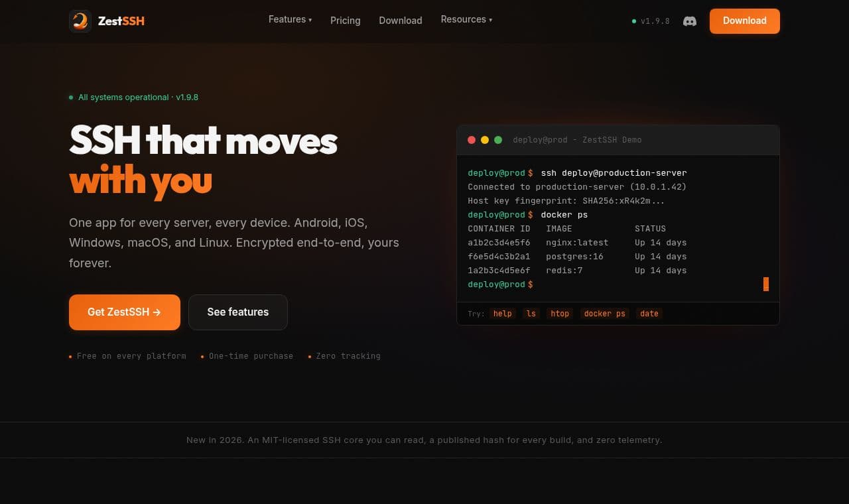849x504 pixels.
Task: Click the green terminal window dot
Action: (x=498, y=140)
